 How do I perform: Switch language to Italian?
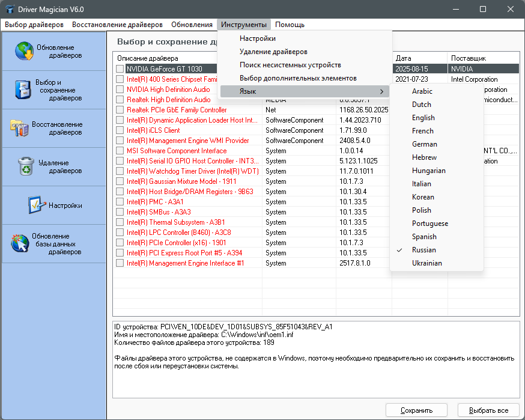pos(437,184)
